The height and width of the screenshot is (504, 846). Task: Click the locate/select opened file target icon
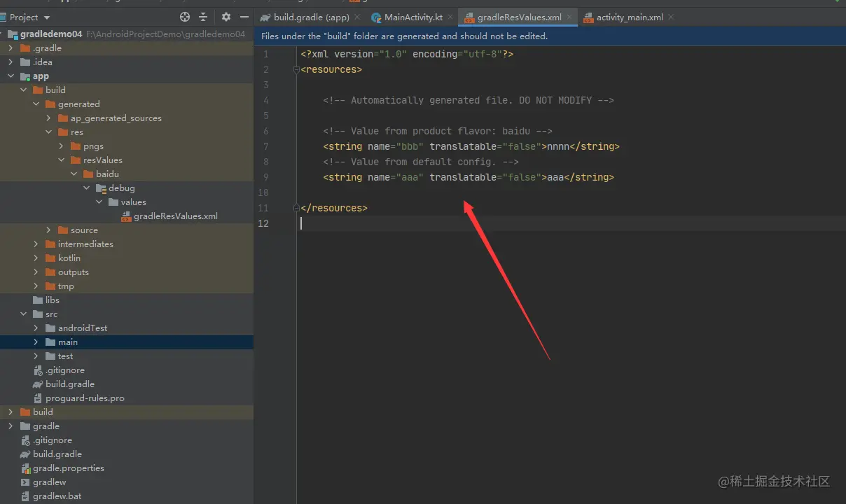tap(185, 17)
